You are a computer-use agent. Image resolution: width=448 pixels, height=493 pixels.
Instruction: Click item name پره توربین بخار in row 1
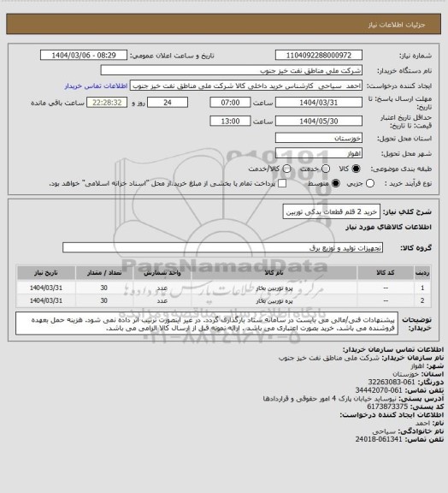[x=274, y=288]
